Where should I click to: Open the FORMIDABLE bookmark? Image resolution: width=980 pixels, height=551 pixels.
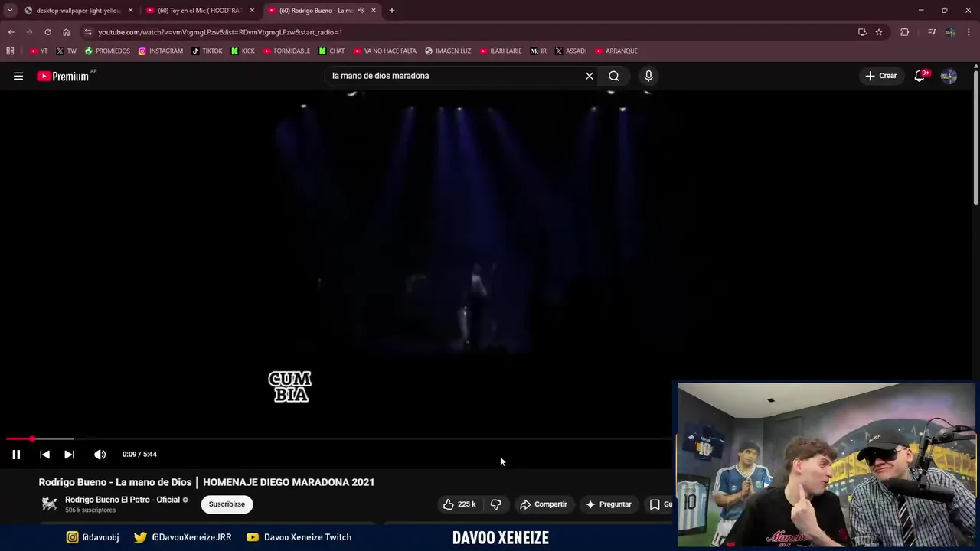point(286,51)
